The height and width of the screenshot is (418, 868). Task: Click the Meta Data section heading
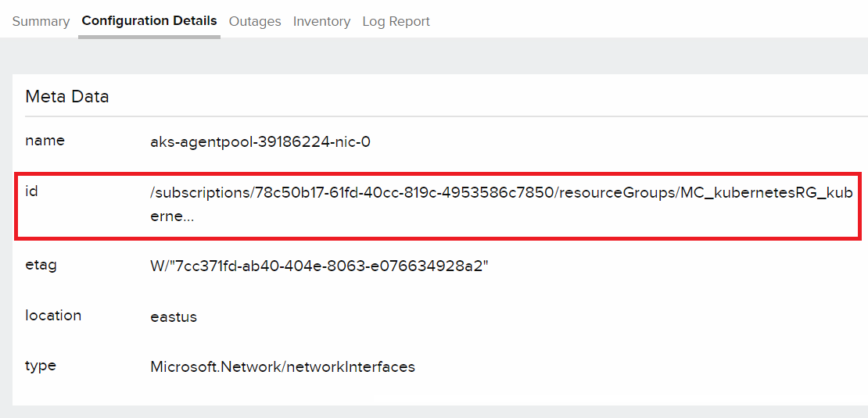point(67,97)
